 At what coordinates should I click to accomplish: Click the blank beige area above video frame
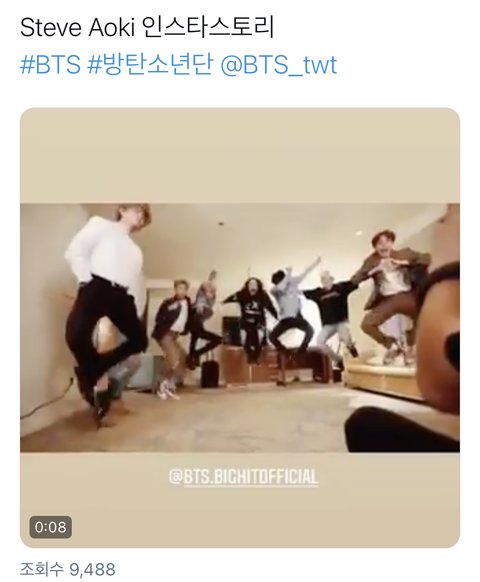240,156
